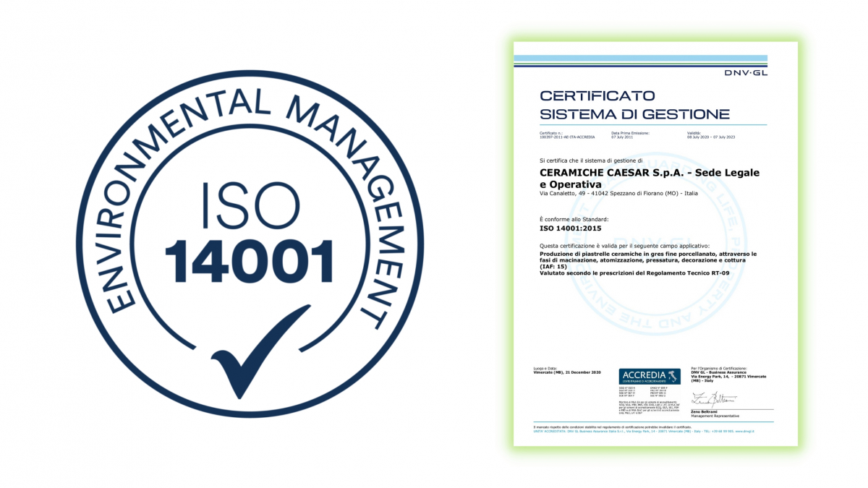
Task: Open the ACCREDIA accreditation logo
Action: pos(649,376)
